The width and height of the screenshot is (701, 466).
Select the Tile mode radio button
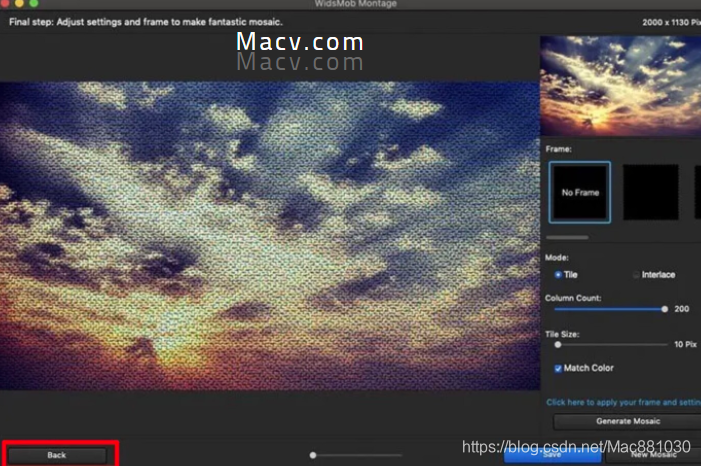558,275
